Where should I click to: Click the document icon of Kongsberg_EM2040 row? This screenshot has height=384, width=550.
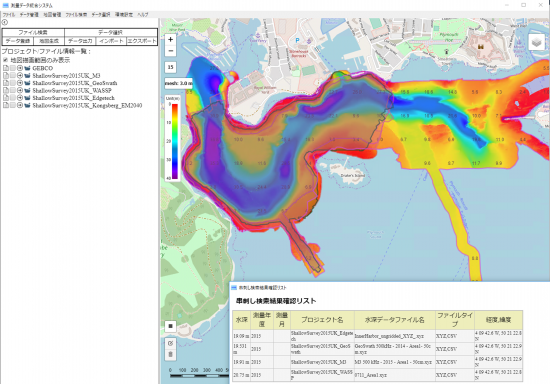coord(6,105)
